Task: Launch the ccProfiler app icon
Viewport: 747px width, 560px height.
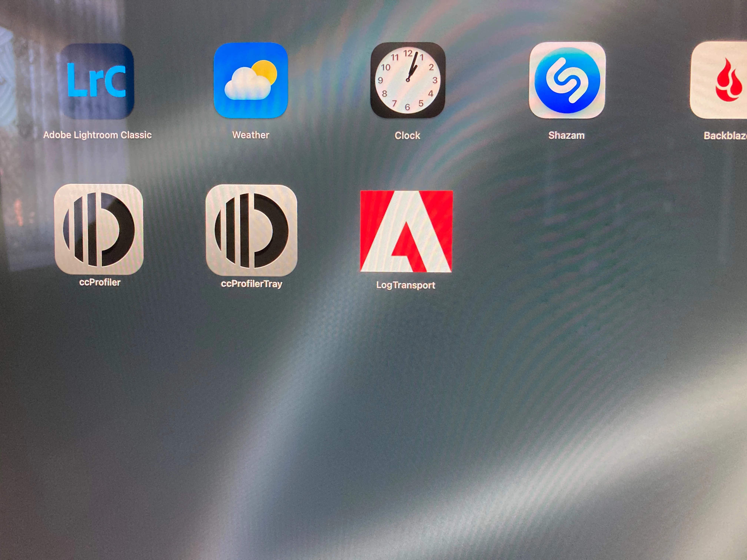Action: [99, 229]
